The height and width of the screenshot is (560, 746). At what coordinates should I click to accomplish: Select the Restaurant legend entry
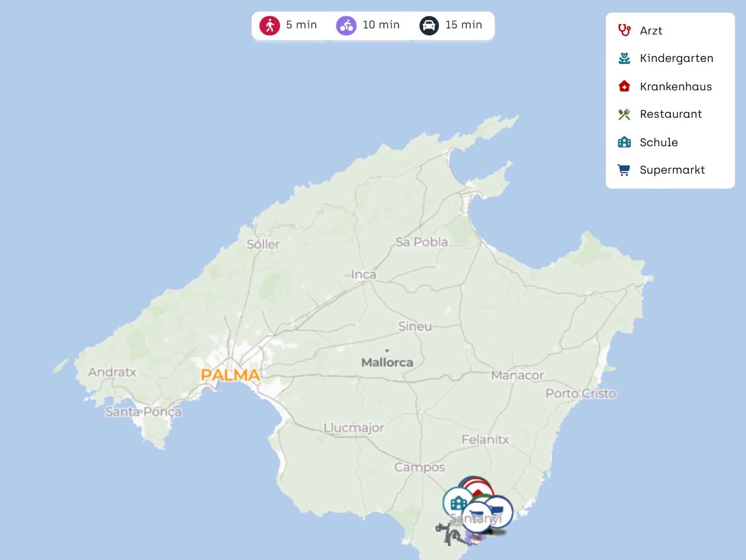(x=670, y=114)
